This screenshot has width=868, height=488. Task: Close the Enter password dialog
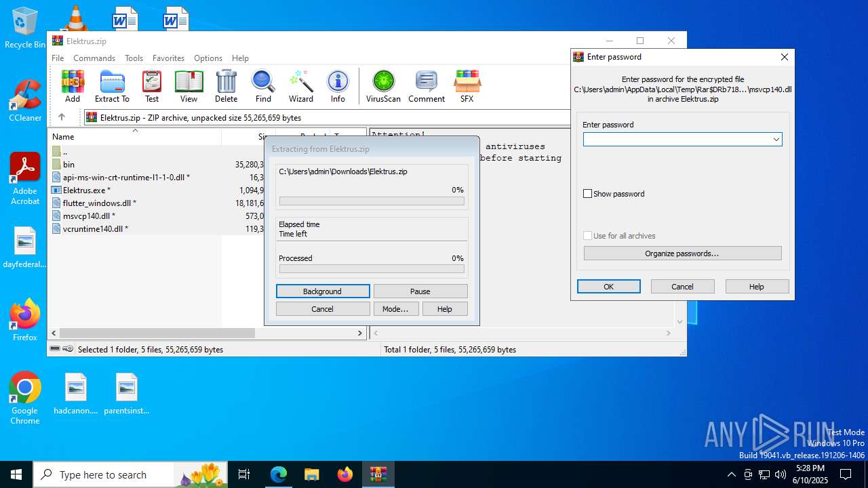pos(784,57)
